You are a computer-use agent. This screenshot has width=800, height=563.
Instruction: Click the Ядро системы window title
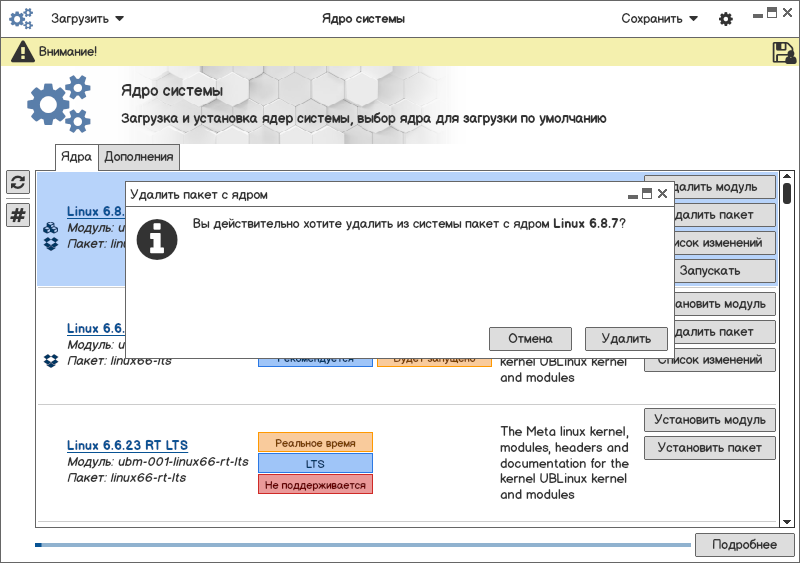[363, 19]
